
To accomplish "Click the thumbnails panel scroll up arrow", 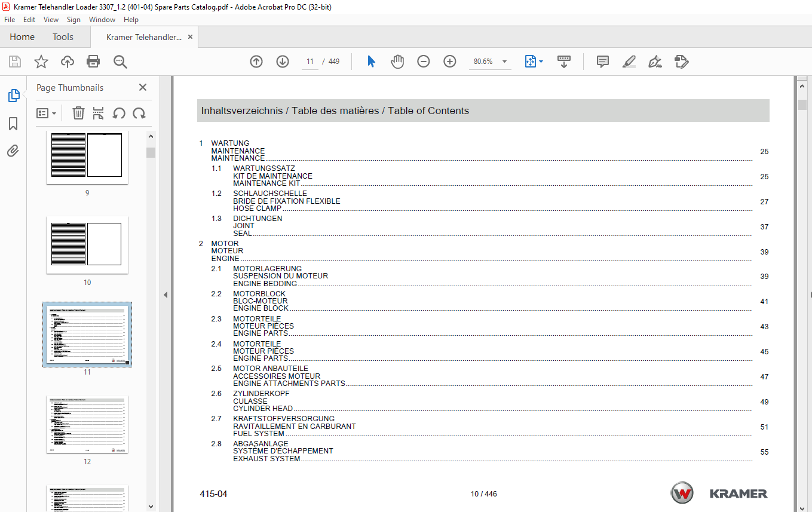I will pyautogui.click(x=151, y=137).
